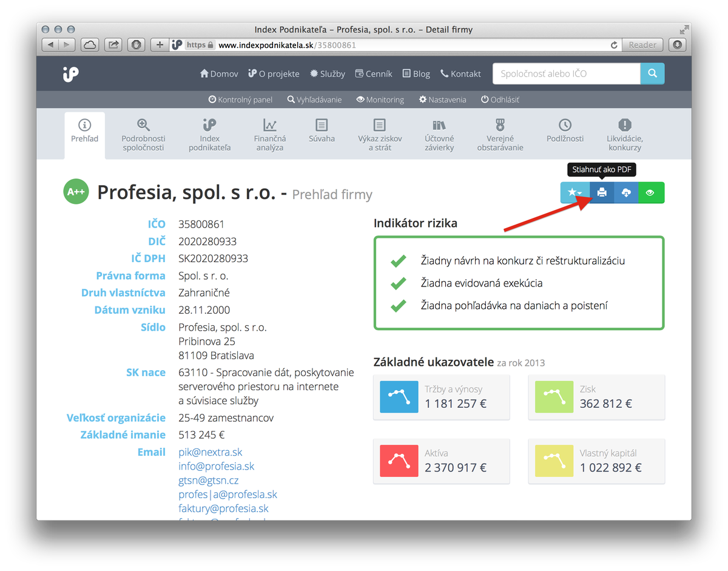Click the reload page icon
The width and height of the screenshot is (728, 571).
click(x=614, y=45)
